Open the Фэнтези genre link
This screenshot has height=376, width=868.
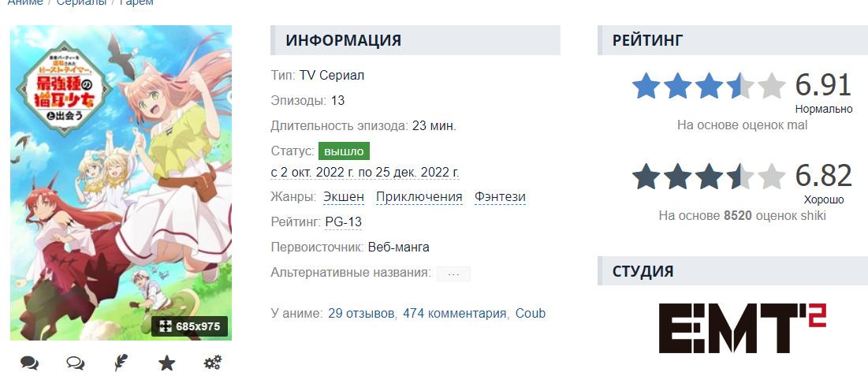tap(500, 197)
